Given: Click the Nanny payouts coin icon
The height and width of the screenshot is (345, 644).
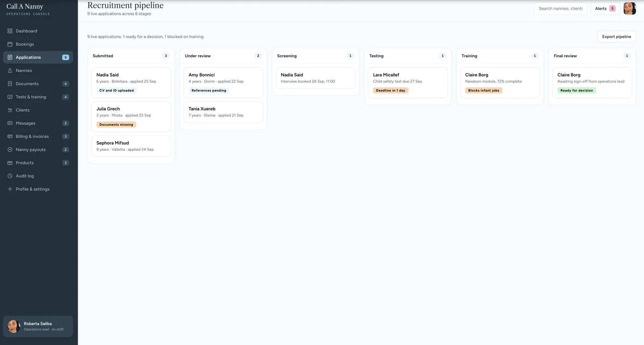Looking at the screenshot, I should (x=10, y=150).
